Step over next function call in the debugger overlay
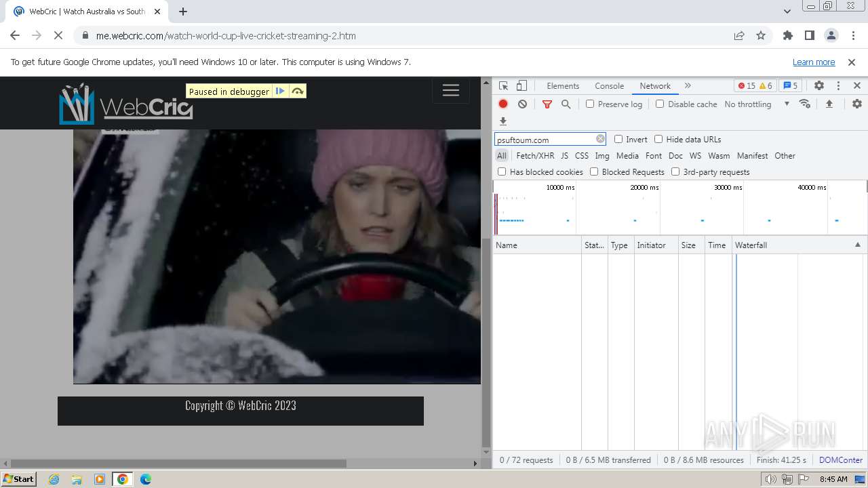 point(297,91)
